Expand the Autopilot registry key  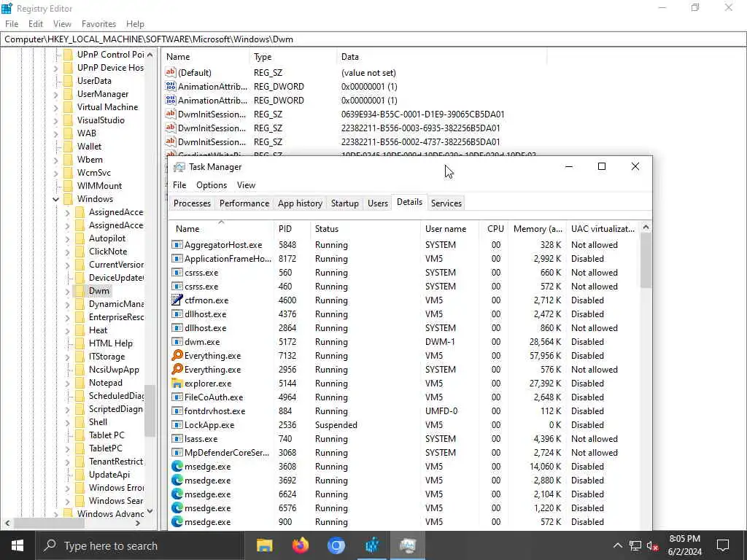(x=67, y=238)
